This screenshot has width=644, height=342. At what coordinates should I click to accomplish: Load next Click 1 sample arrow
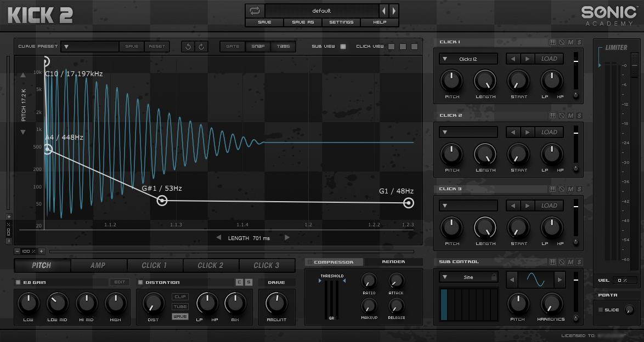pos(527,59)
